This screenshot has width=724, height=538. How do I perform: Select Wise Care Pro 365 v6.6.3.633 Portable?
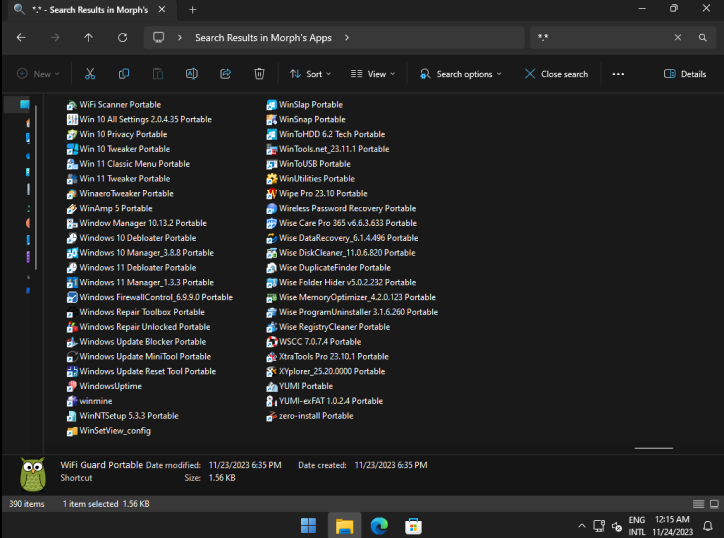point(342,224)
